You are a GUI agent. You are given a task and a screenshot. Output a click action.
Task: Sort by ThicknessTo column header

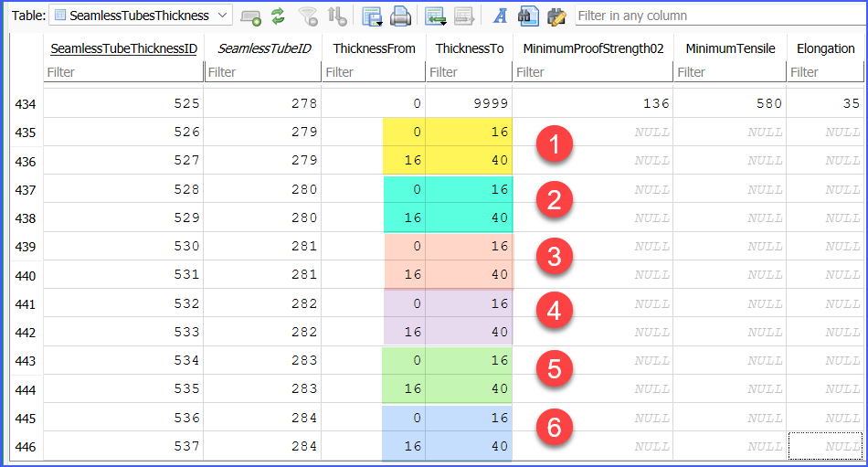(470, 48)
